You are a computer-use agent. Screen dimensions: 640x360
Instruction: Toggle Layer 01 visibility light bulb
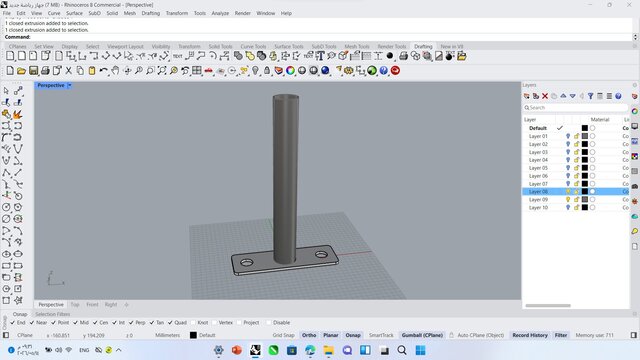[x=568, y=136]
